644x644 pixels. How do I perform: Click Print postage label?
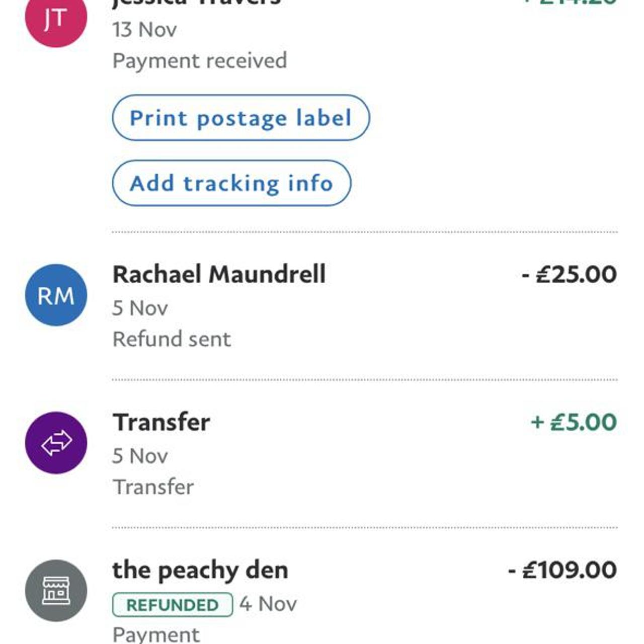click(241, 118)
